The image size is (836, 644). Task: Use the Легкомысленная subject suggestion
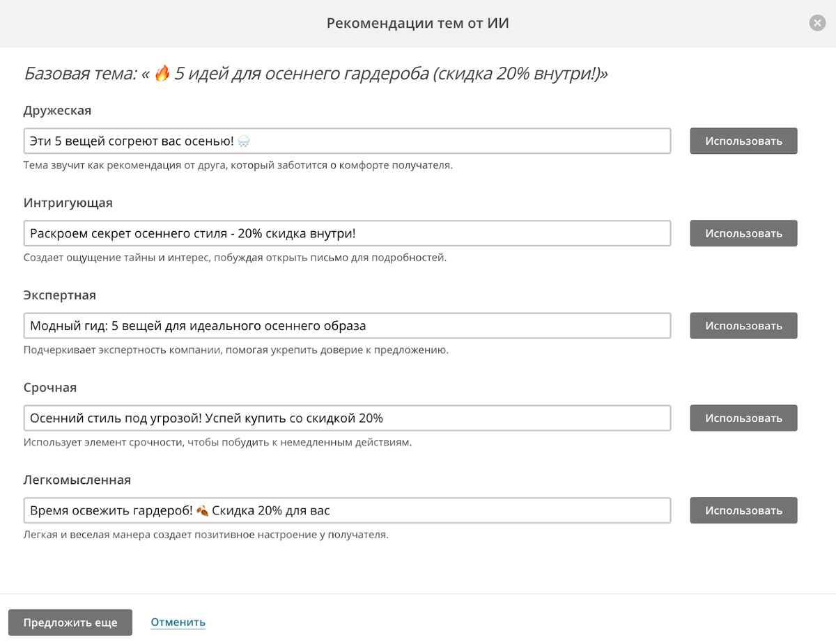tap(743, 510)
